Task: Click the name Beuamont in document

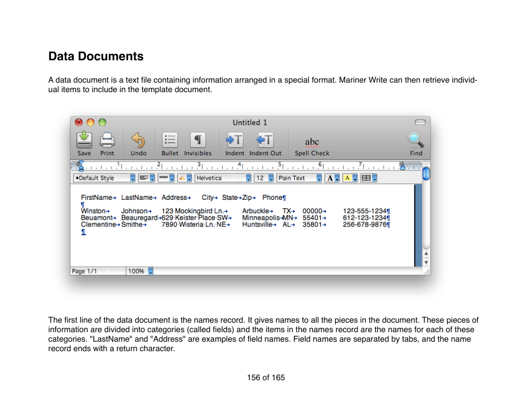Action: [96, 218]
